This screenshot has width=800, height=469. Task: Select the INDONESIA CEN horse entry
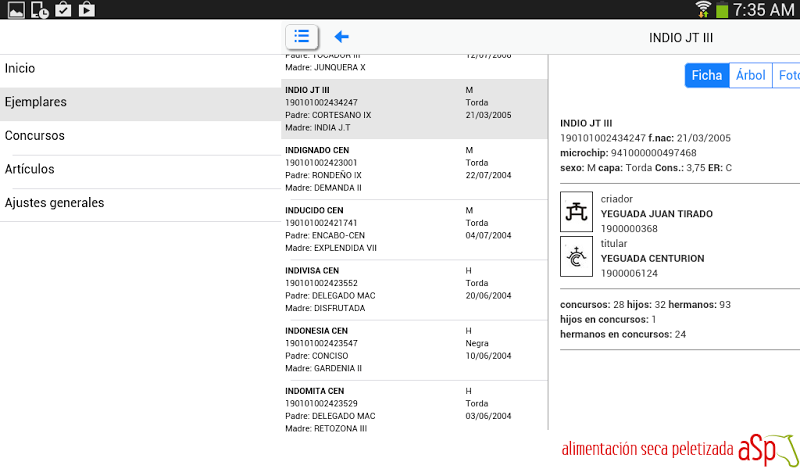(x=414, y=349)
